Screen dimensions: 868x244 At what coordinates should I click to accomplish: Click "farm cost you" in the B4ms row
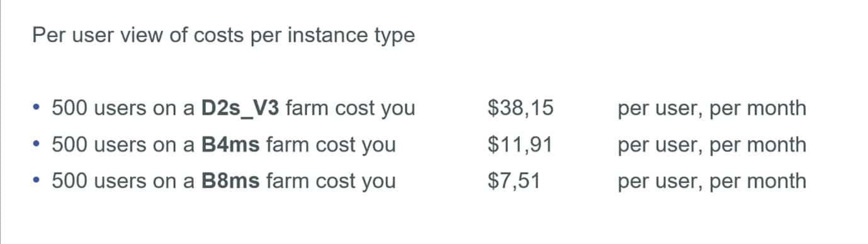331,146
